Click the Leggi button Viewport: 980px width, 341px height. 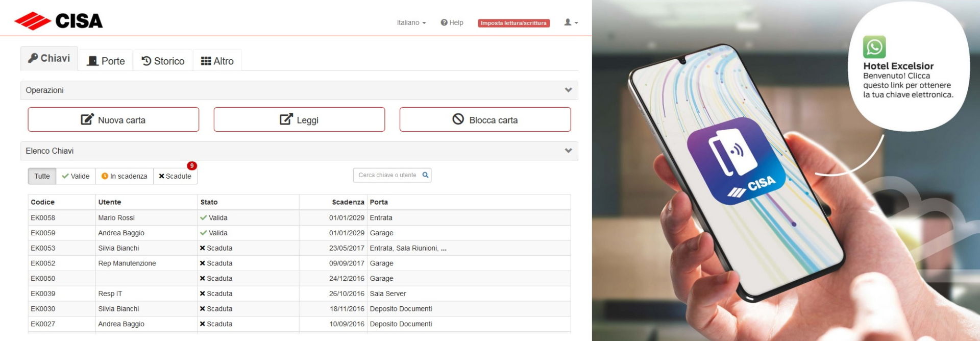299,119
